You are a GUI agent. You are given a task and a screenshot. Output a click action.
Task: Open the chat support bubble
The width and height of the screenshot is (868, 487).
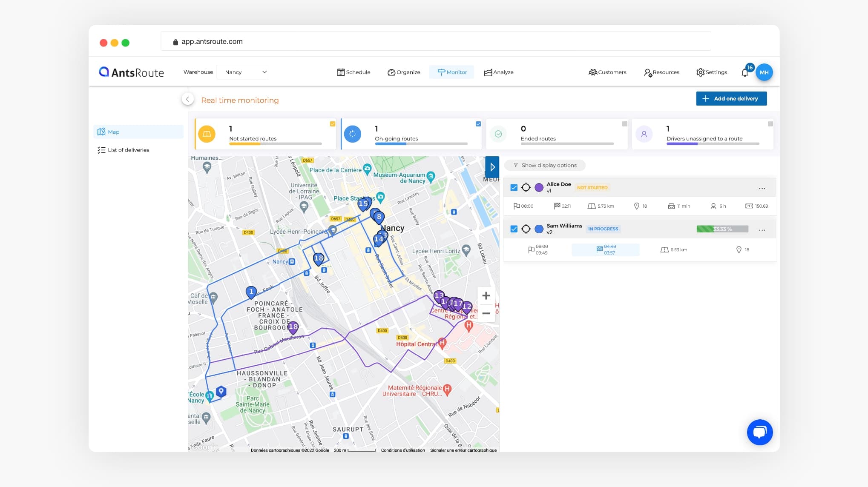[x=759, y=432]
